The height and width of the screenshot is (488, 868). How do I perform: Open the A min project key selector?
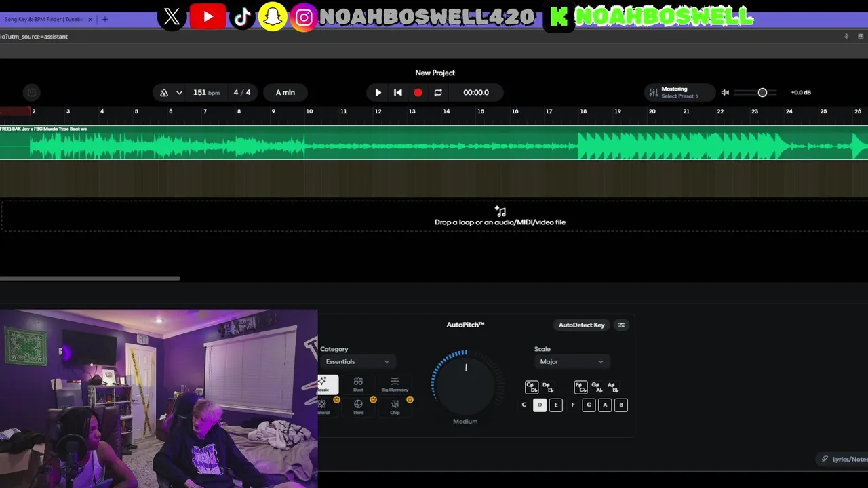[x=285, y=93]
